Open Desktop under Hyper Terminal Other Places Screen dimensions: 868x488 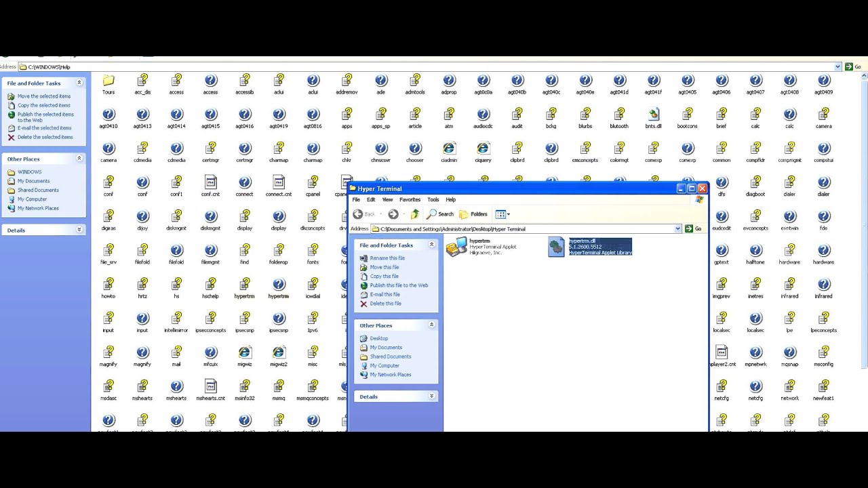[379, 338]
